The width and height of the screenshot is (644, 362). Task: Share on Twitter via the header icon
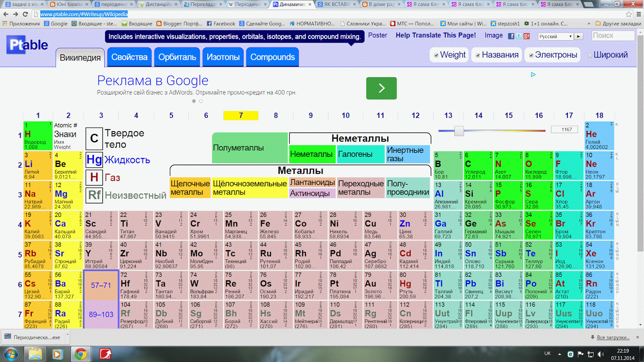pos(519,36)
